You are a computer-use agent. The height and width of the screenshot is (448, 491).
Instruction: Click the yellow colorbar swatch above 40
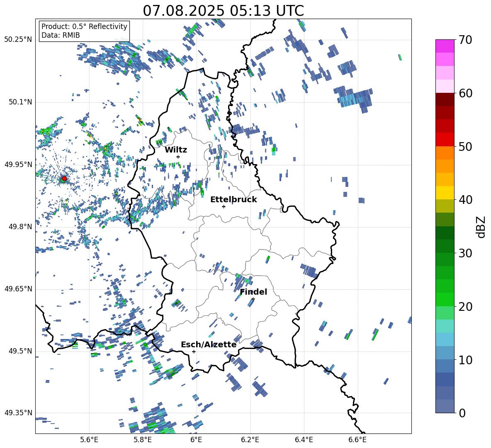(445, 193)
